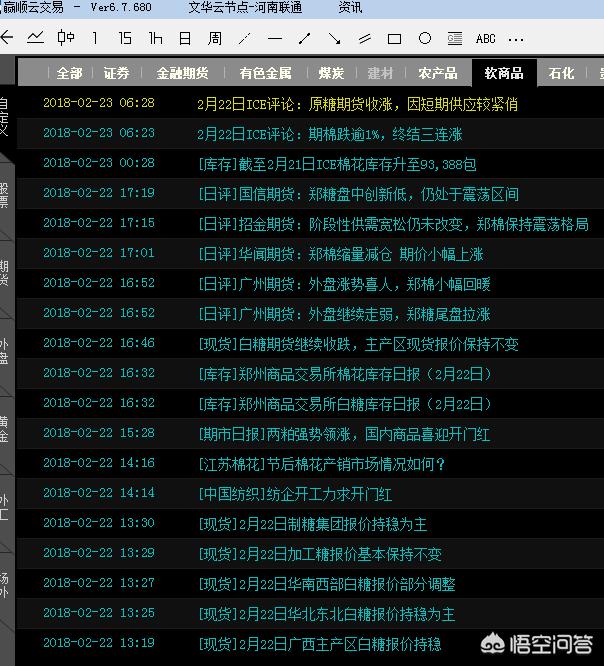Pick the horizontal line drawing tool
Image resolution: width=604 pixels, height=666 pixels.
click(x=275, y=39)
